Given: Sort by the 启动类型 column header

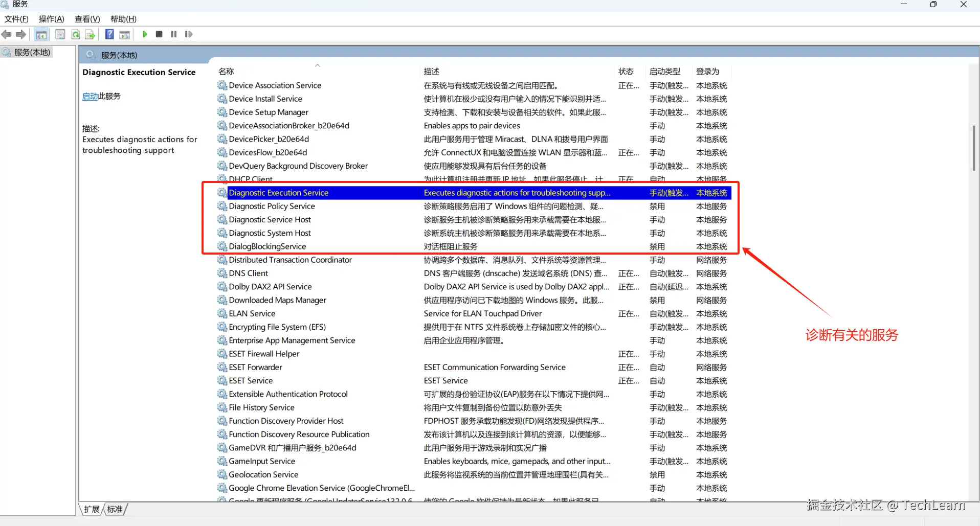Looking at the screenshot, I should pyautogui.click(x=665, y=72).
